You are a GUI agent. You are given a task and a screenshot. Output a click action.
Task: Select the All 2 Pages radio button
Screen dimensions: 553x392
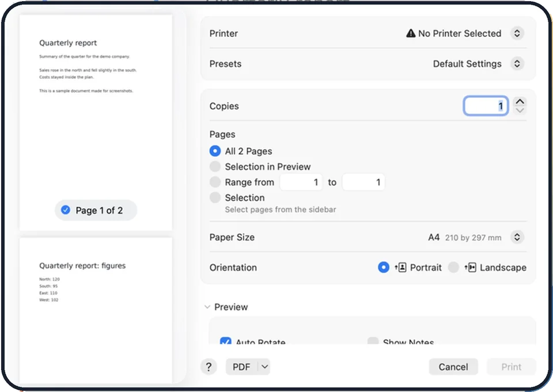coord(215,151)
